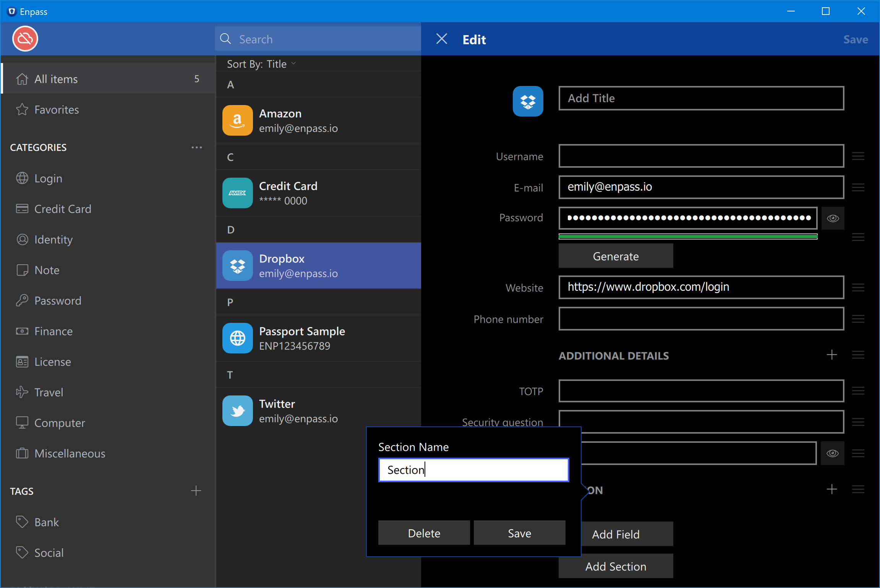Add field to Additional Details with plus
The image size is (880, 588).
point(832,355)
